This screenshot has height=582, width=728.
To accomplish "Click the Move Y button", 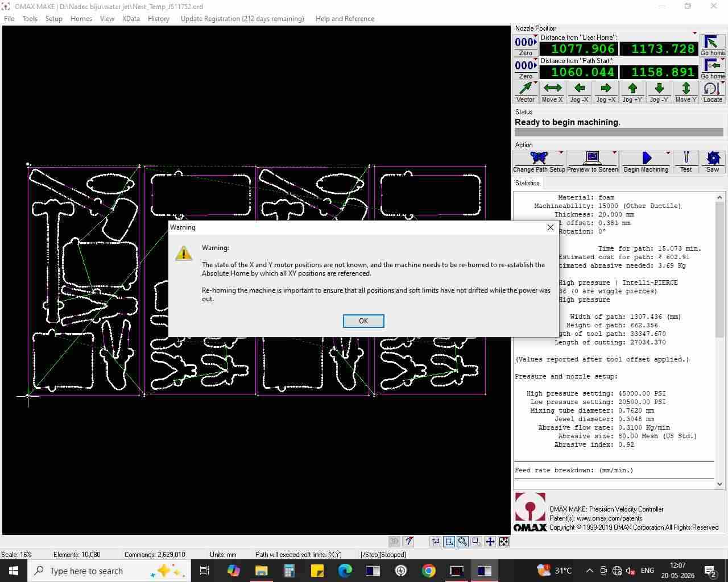I will point(686,93).
